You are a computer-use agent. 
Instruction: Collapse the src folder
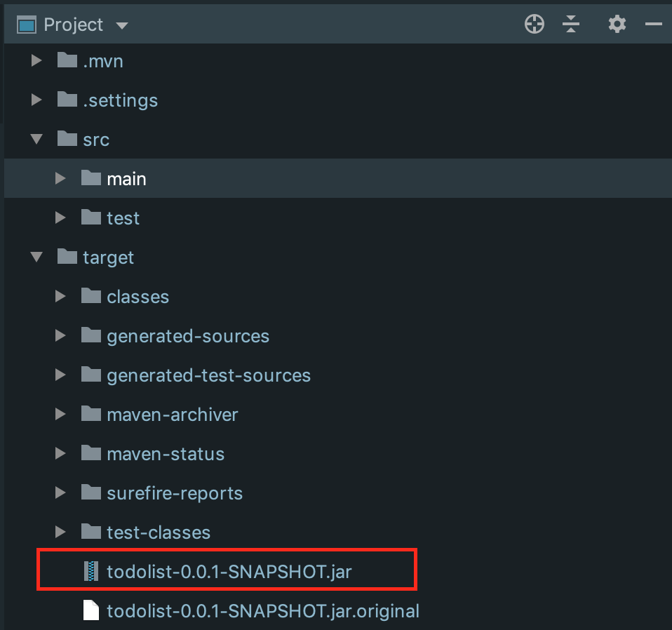tap(37, 139)
